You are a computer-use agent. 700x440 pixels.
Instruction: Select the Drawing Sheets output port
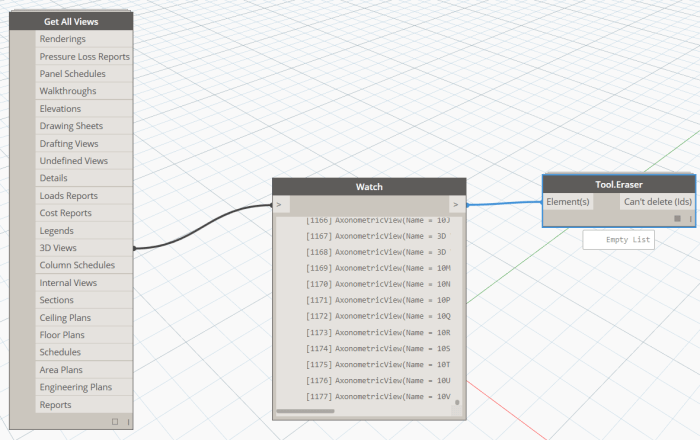84,126
